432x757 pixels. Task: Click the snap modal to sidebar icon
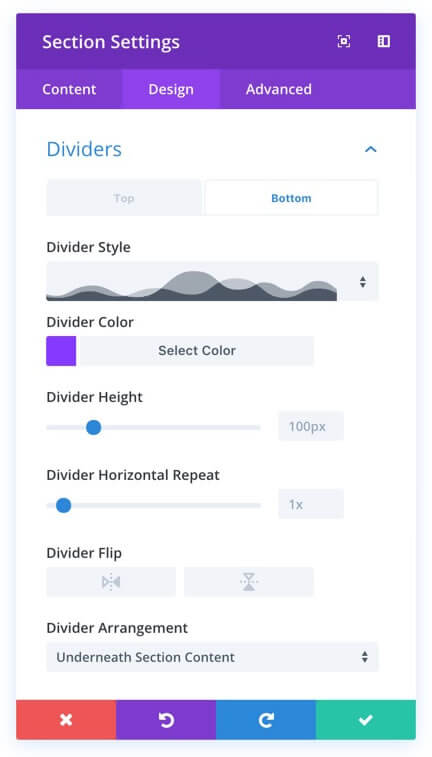point(383,42)
